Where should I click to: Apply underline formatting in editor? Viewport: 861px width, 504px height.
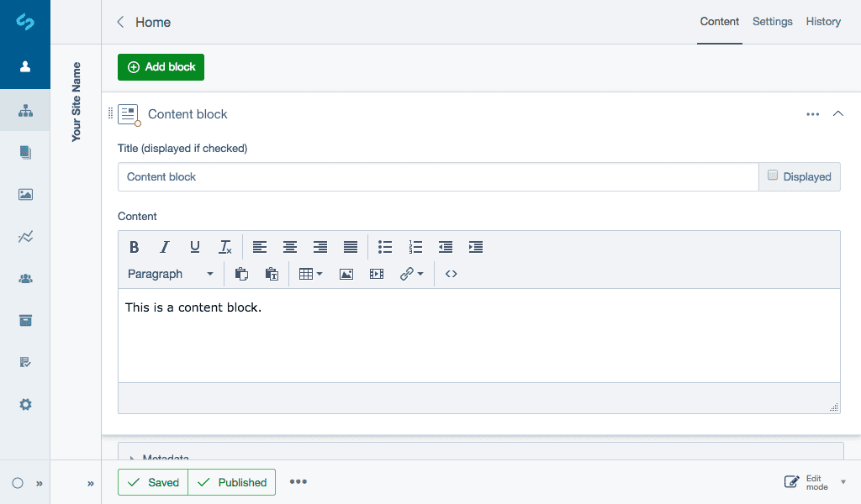click(195, 247)
